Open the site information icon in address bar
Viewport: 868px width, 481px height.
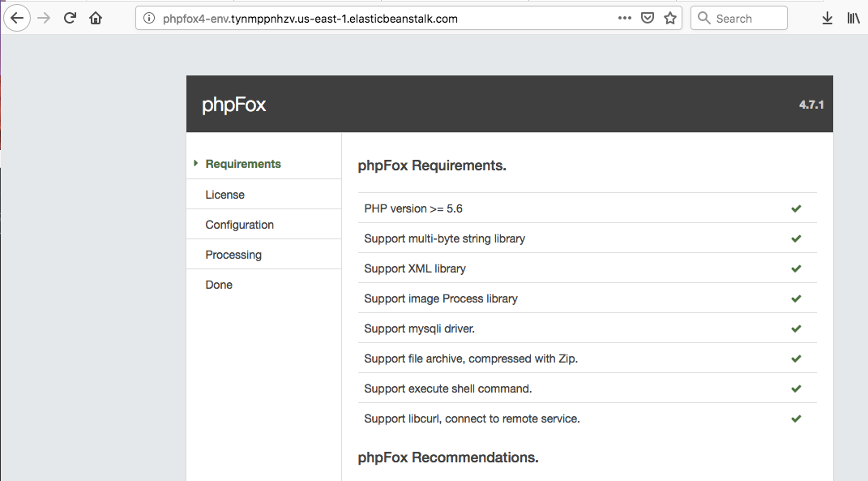pyautogui.click(x=148, y=19)
